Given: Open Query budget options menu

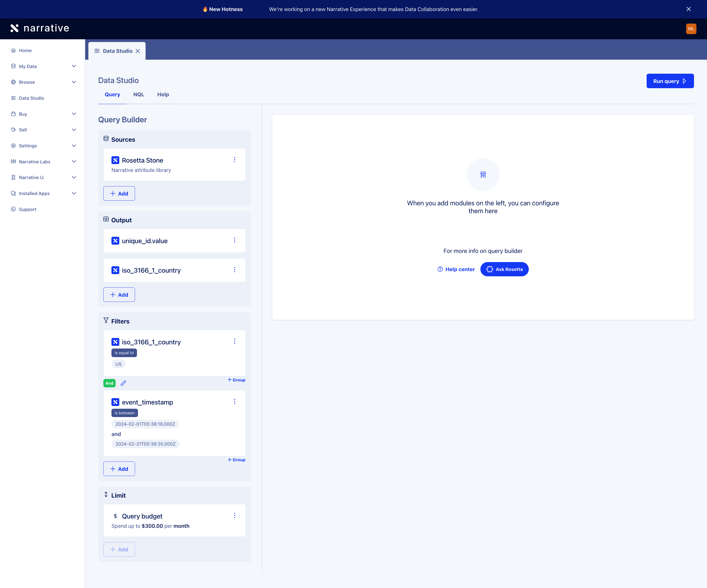Looking at the screenshot, I should (235, 516).
